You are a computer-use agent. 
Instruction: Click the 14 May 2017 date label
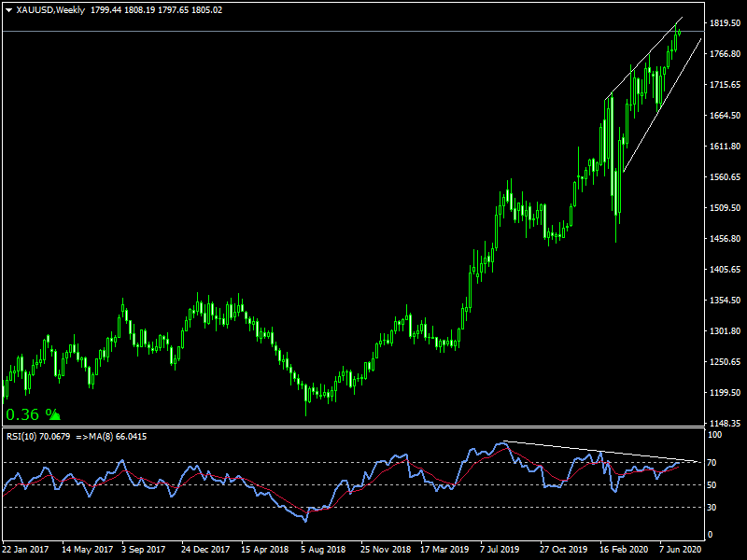pyautogui.click(x=87, y=550)
